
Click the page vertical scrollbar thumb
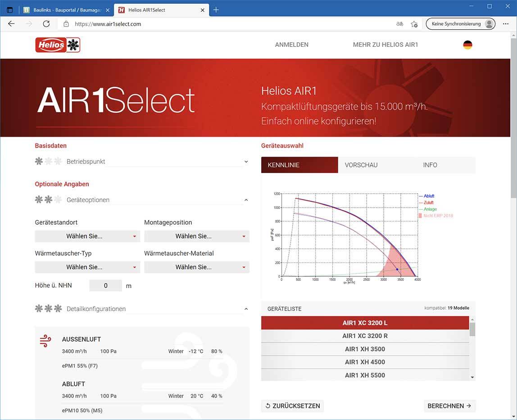tap(514, 118)
